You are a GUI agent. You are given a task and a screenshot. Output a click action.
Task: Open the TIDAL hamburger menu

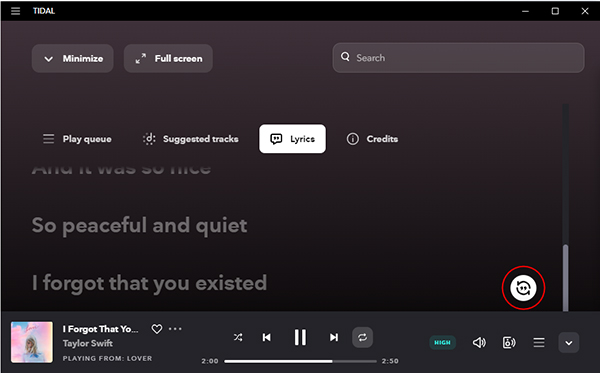pyautogui.click(x=15, y=11)
